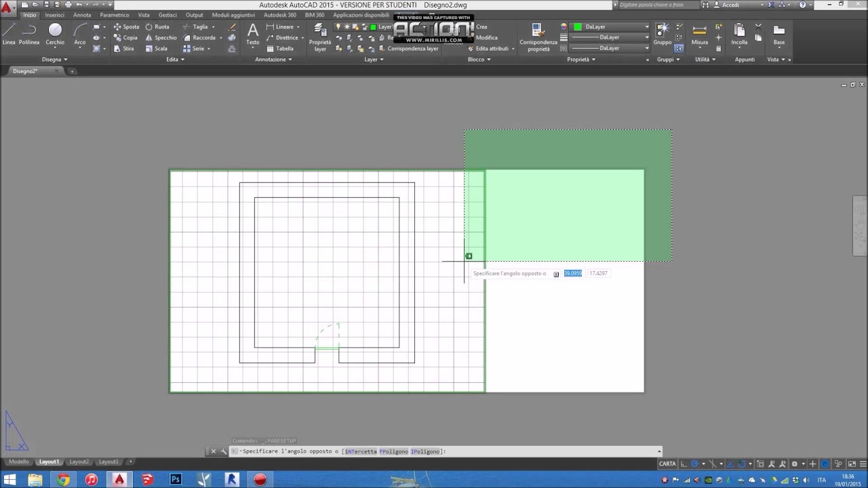868x488 pixels.
Task: Click the print icon in quick access toolbar
Action: point(68,5)
